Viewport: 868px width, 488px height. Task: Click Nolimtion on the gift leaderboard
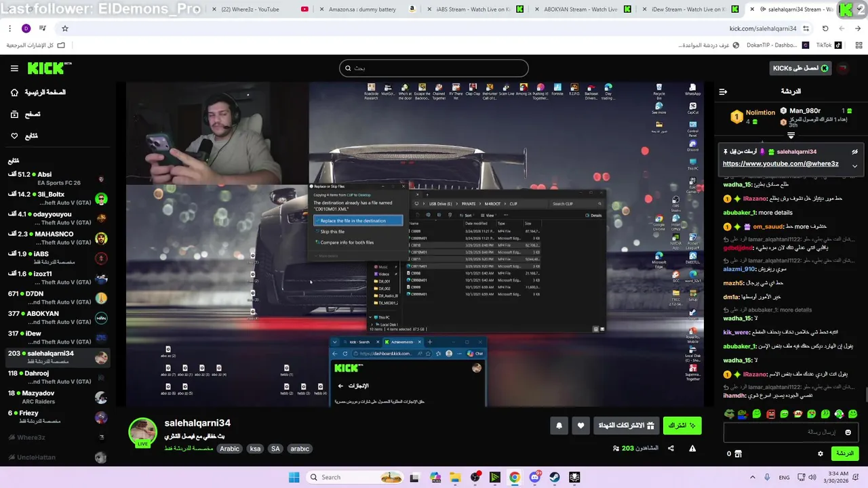(x=760, y=113)
